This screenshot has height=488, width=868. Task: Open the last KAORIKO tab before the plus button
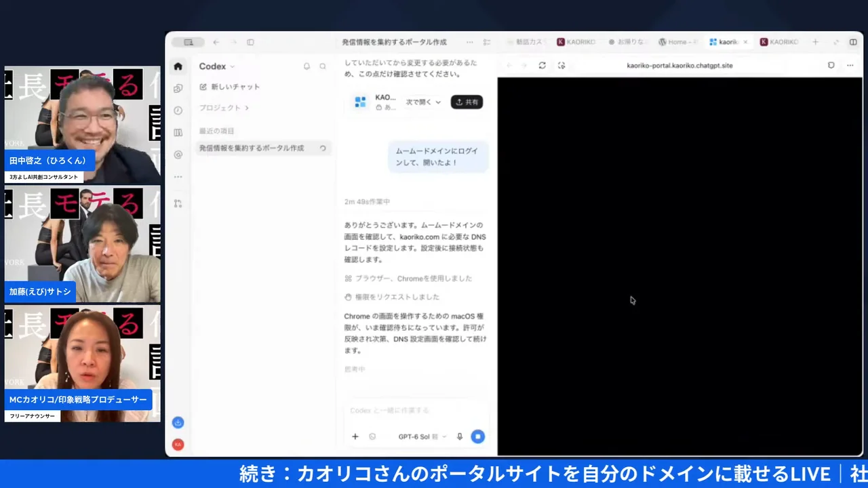[x=780, y=42]
